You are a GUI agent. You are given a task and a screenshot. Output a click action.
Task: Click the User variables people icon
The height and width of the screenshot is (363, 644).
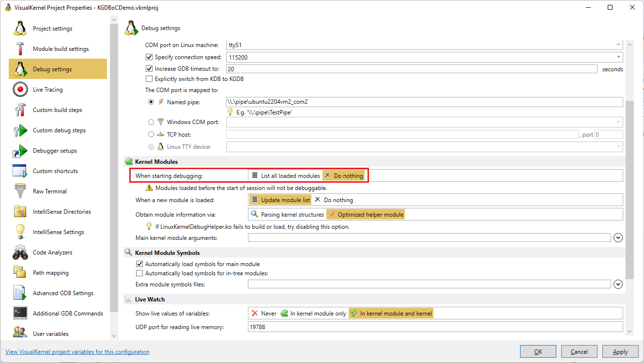[x=20, y=333]
